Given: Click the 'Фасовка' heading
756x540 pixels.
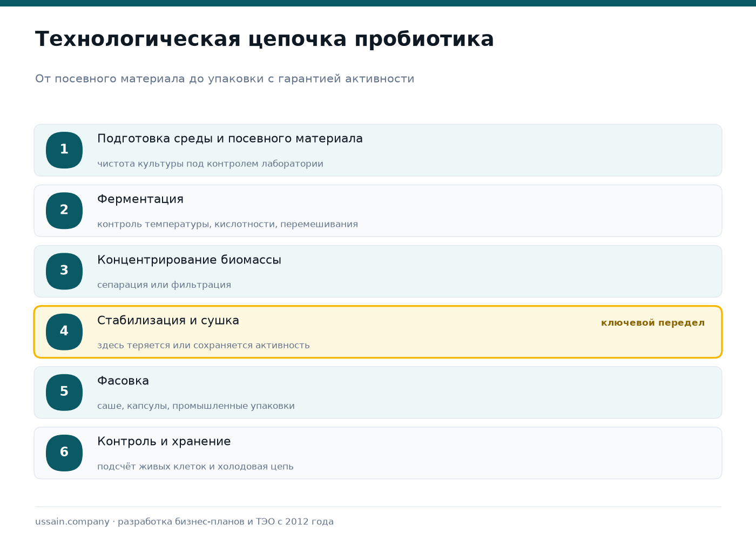Looking at the screenshot, I should [123, 381].
